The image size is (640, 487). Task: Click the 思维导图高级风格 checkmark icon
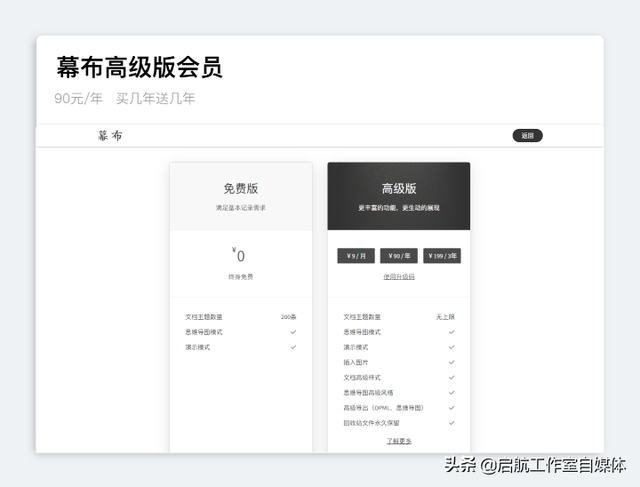coord(452,392)
